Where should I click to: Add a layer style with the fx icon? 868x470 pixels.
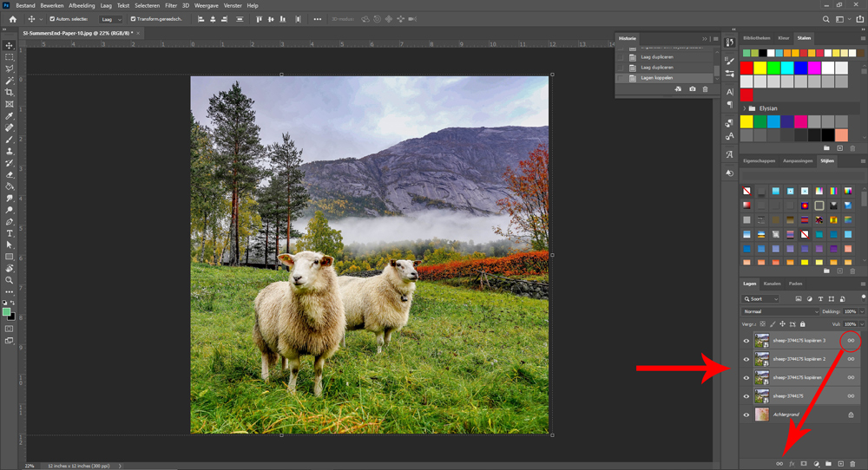click(x=792, y=464)
